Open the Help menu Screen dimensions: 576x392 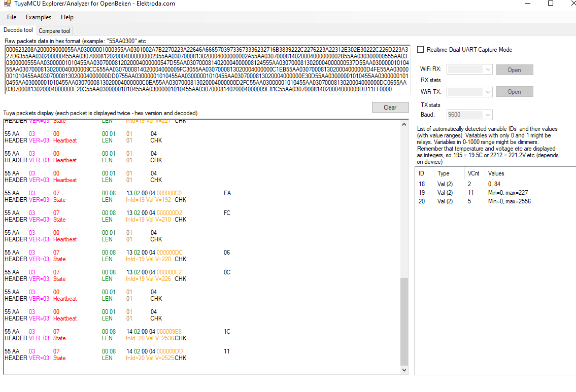pyautogui.click(x=67, y=17)
